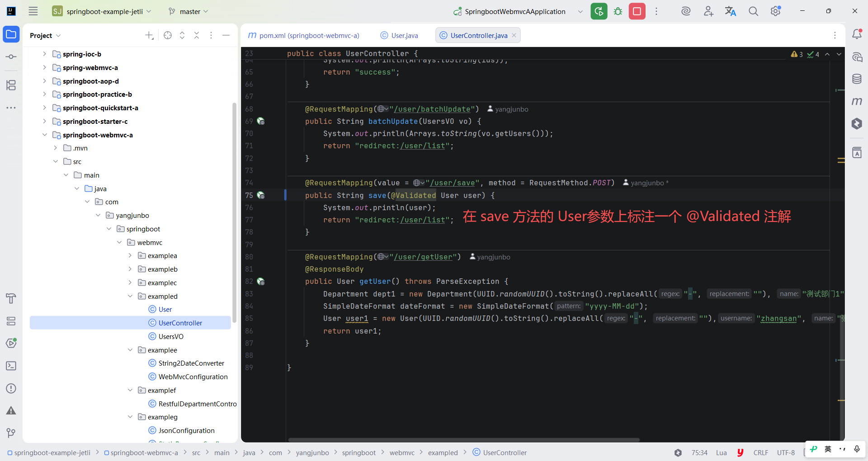Jump to next highlighted error arrow

[839, 54]
